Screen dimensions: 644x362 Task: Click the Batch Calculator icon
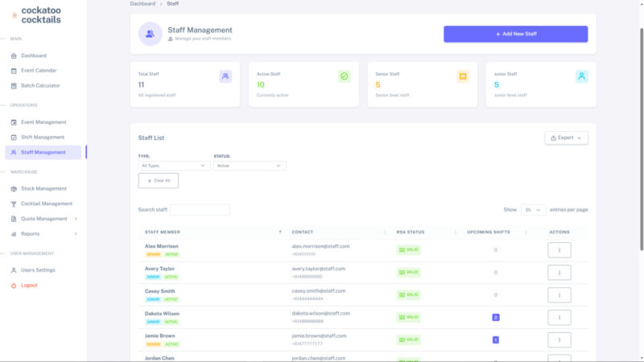(x=14, y=85)
